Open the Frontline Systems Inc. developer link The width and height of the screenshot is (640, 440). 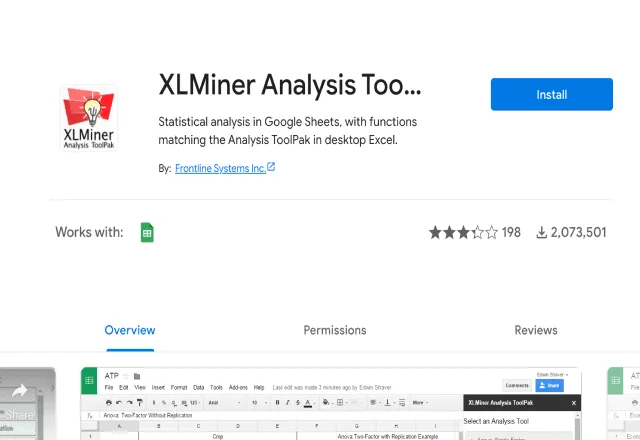point(220,168)
